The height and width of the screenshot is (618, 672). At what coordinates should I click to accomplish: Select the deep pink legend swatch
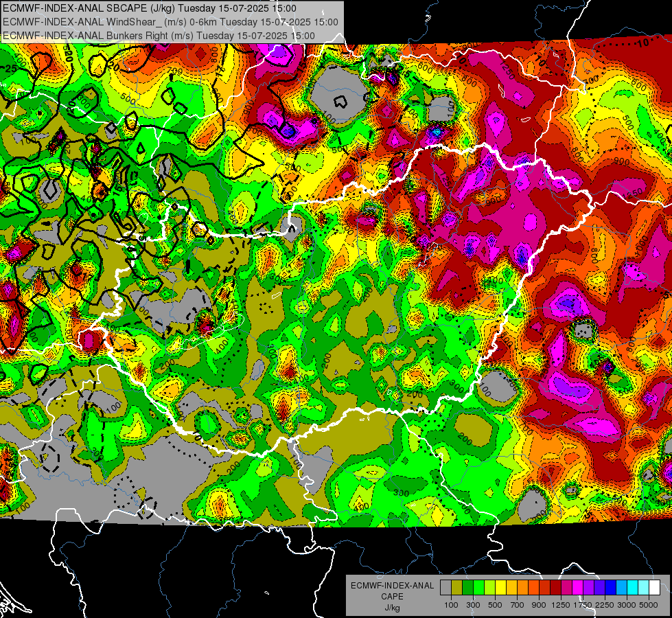tap(566, 588)
